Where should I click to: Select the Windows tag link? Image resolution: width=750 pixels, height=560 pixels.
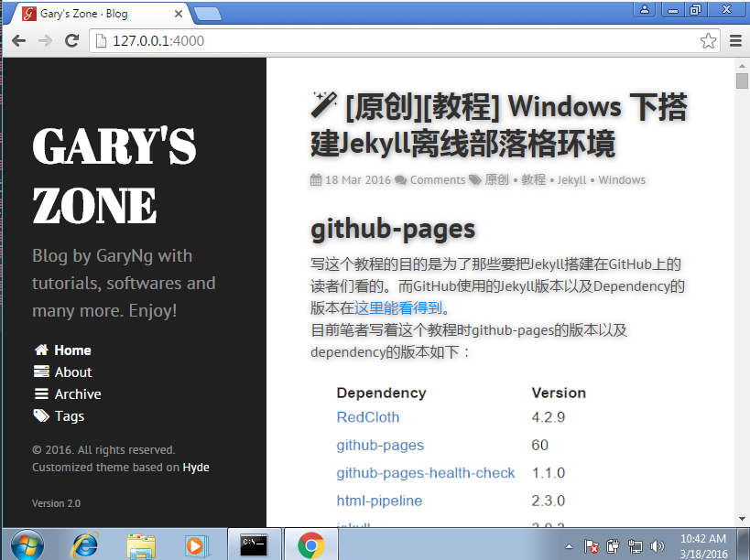pos(622,180)
